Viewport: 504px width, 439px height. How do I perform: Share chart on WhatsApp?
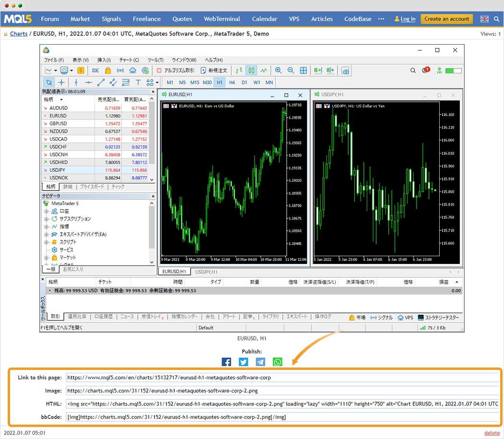click(x=277, y=362)
